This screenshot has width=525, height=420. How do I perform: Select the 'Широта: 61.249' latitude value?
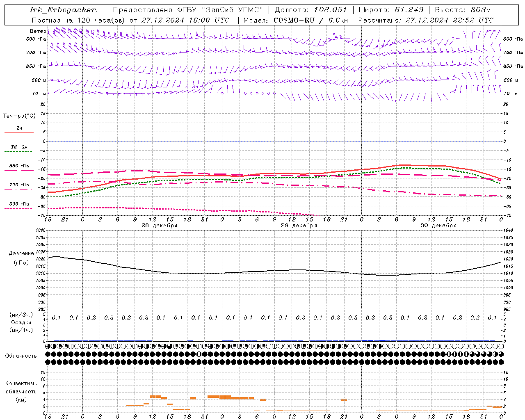(x=391, y=10)
